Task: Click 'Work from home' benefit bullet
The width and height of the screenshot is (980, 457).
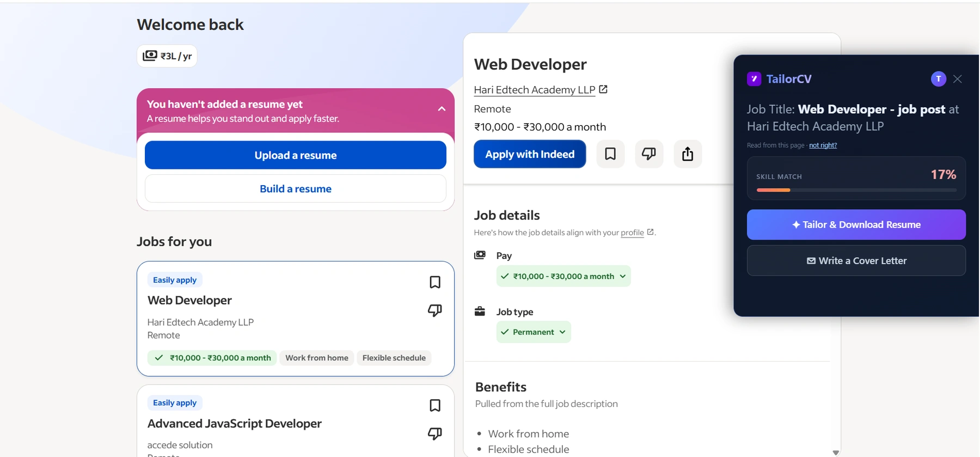Action: 528,434
